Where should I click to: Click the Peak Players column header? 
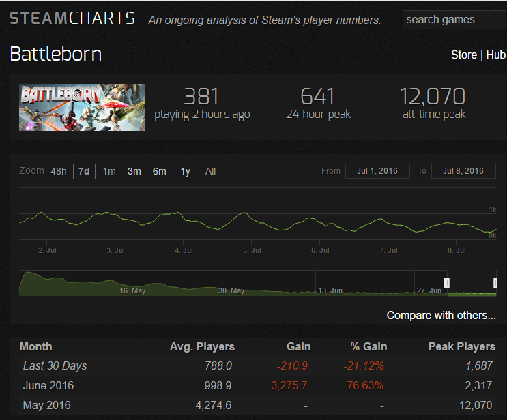click(x=462, y=346)
